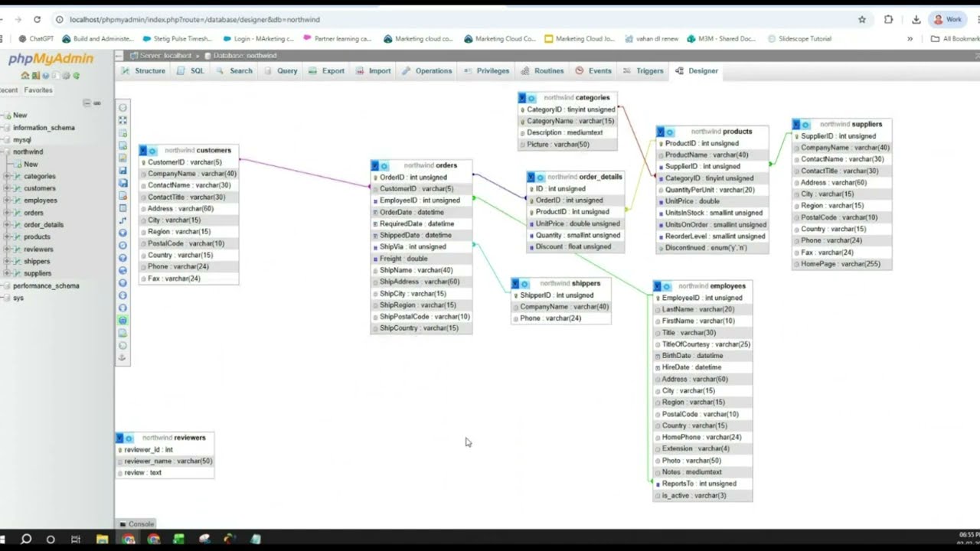Open the Favorites list in sidebar
The width and height of the screenshot is (980, 551).
coord(38,90)
